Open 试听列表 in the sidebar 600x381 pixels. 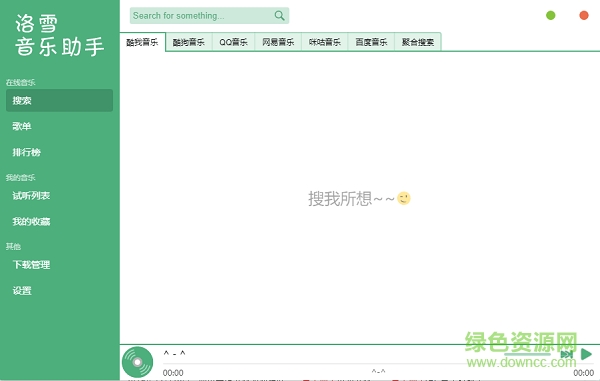tap(59, 196)
